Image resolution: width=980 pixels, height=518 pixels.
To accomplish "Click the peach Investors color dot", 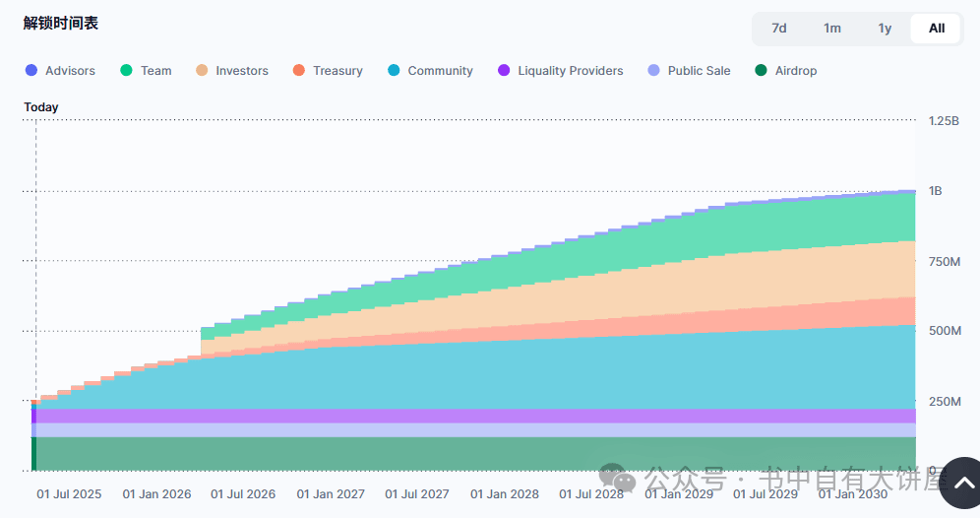I will [202, 70].
